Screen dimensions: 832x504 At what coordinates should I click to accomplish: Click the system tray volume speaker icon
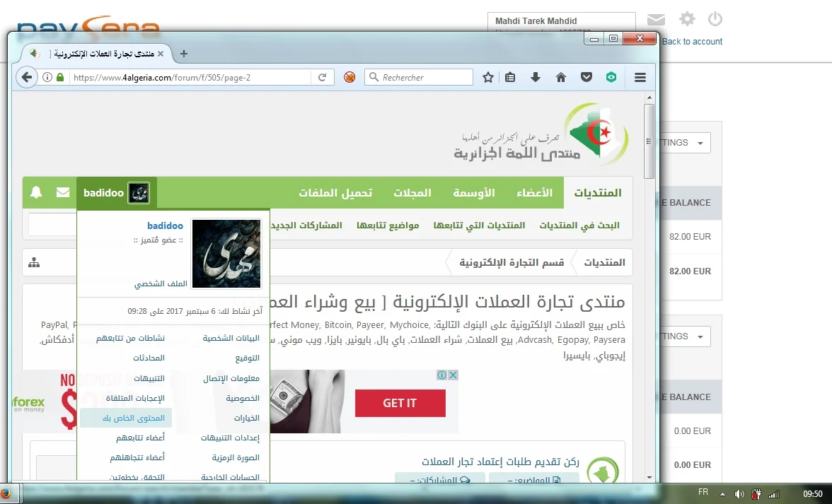(739, 493)
